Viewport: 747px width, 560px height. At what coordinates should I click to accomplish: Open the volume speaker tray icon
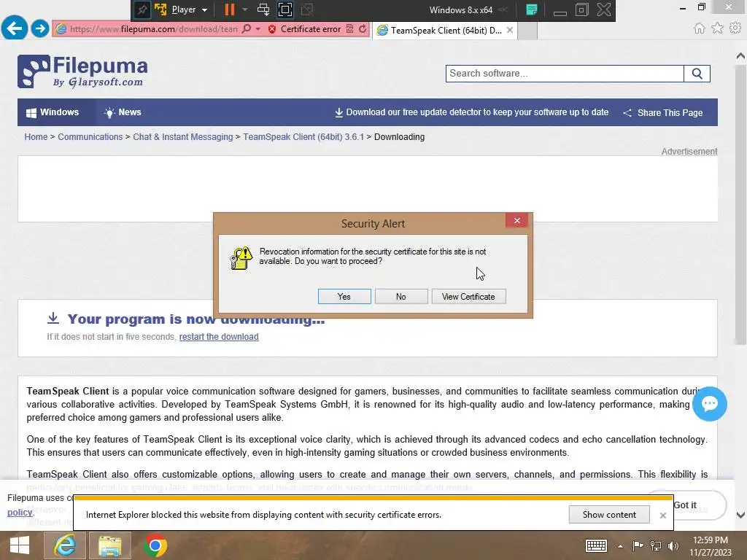coord(673,545)
